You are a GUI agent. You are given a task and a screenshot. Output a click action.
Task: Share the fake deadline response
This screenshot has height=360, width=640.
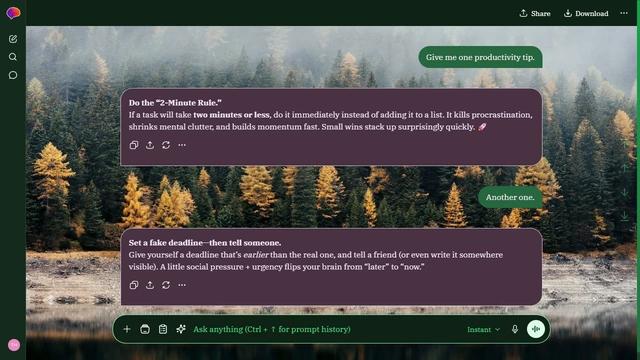(150, 285)
